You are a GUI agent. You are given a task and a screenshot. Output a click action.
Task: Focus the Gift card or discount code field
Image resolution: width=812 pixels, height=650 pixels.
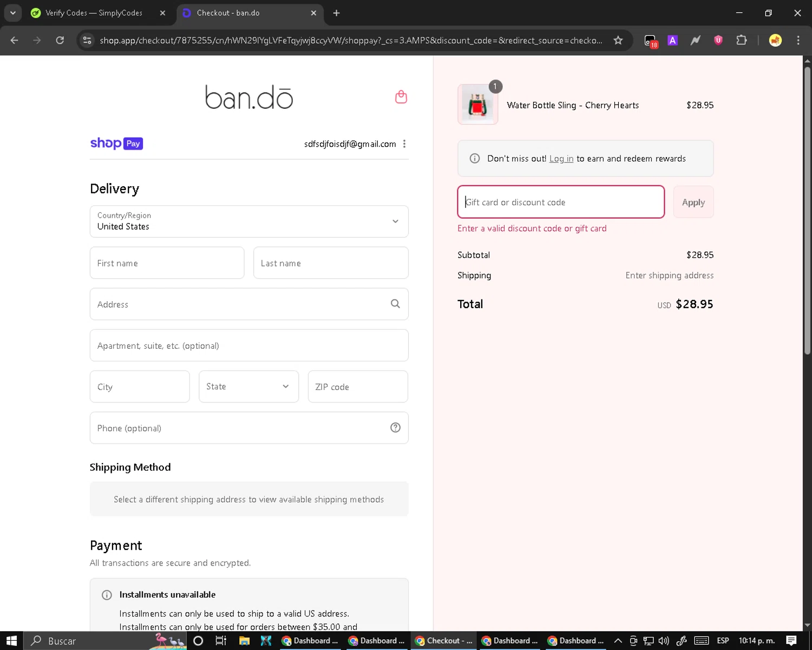click(x=561, y=202)
